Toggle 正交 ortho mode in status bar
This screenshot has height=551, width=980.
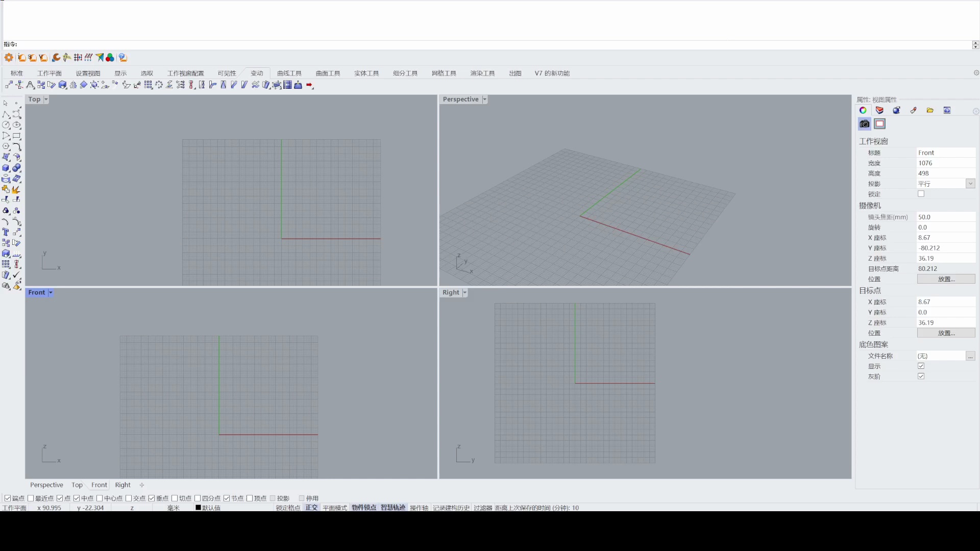click(311, 508)
